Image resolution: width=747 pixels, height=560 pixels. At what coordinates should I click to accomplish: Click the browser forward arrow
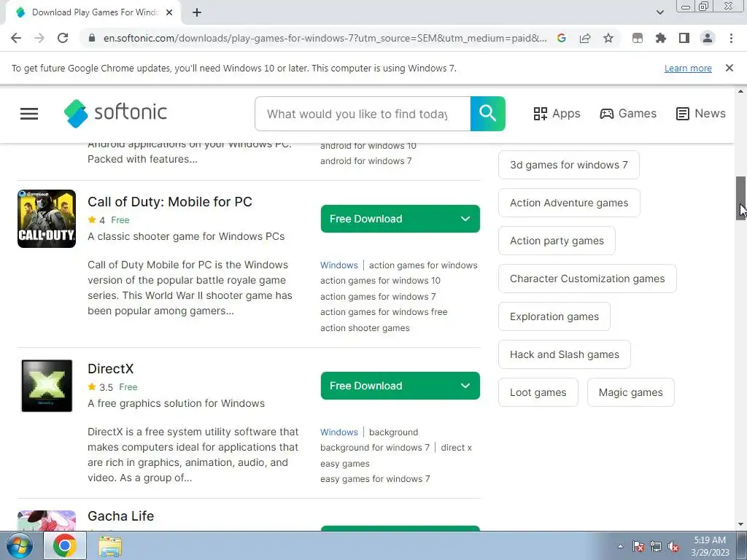(x=39, y=38)
